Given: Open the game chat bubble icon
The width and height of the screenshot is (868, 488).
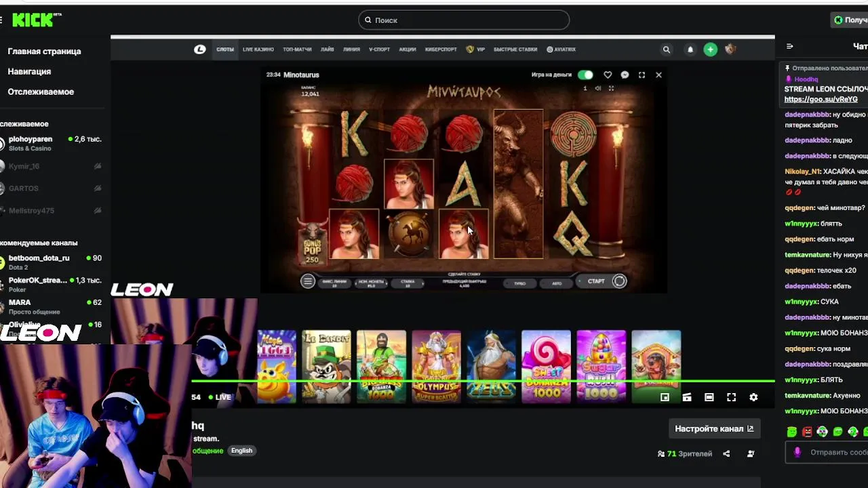Looking at the screenshot, I should tap(625, 75).
